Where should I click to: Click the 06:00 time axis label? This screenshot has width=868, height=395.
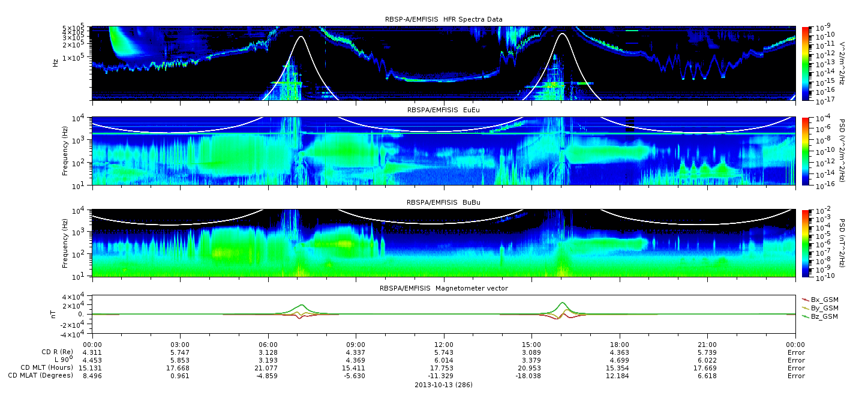[x=268, y=345]
